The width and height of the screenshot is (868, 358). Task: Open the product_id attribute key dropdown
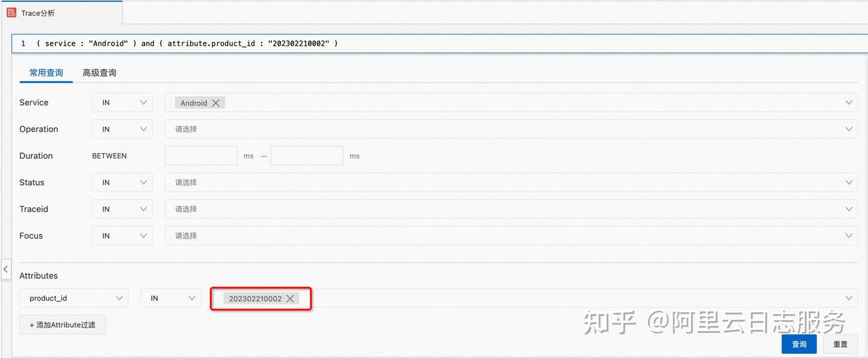coord(74,298)
